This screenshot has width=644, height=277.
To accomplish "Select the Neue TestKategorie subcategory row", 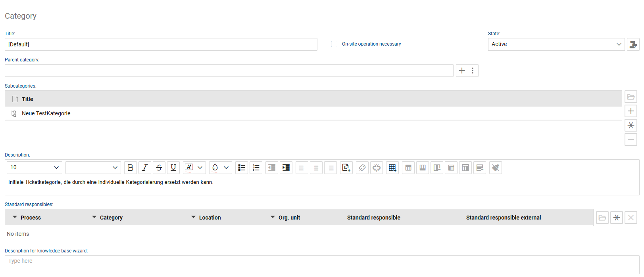I will point(313,113).
